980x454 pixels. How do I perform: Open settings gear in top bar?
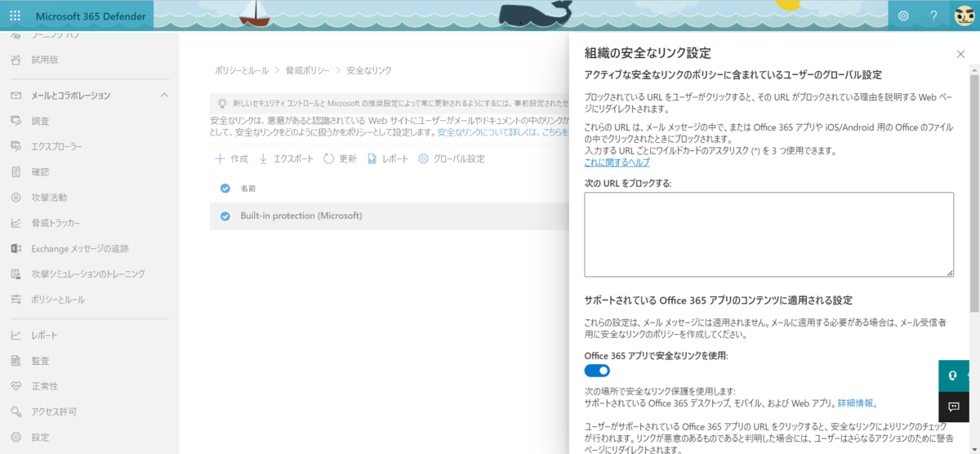click(x=903, y=16)
